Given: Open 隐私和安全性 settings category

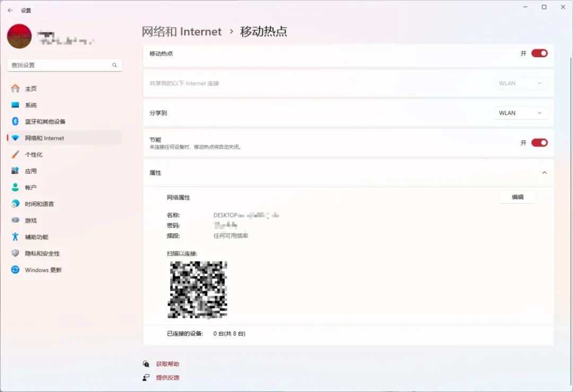Looking at the screenshot, I should pos(64,253).
